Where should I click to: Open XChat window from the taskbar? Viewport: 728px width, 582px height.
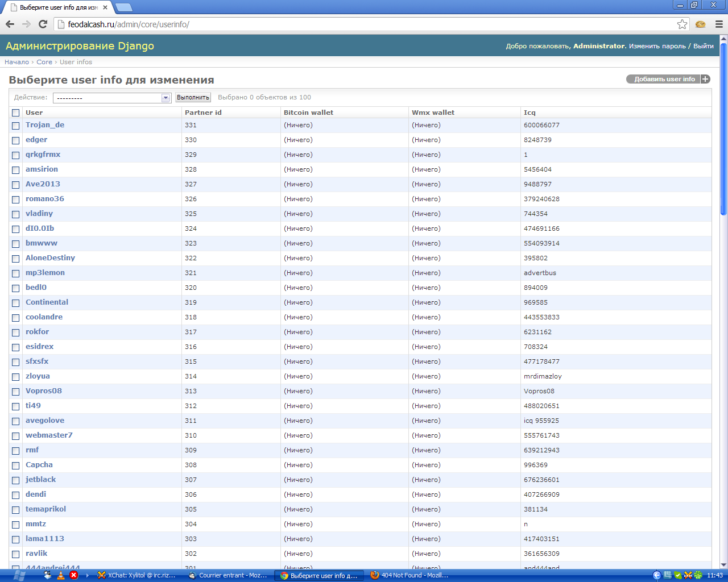[x=136, y=575]
